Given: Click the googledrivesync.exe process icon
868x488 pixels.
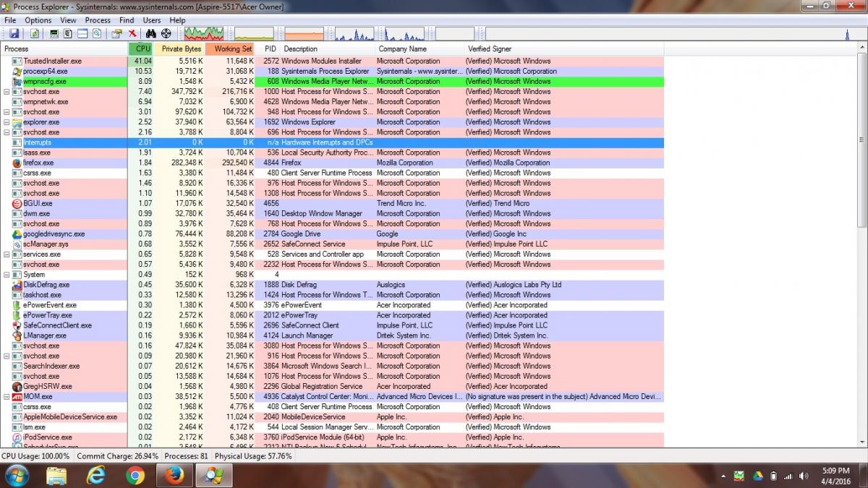Looking at the screenshot, I should tap(17, 234).
